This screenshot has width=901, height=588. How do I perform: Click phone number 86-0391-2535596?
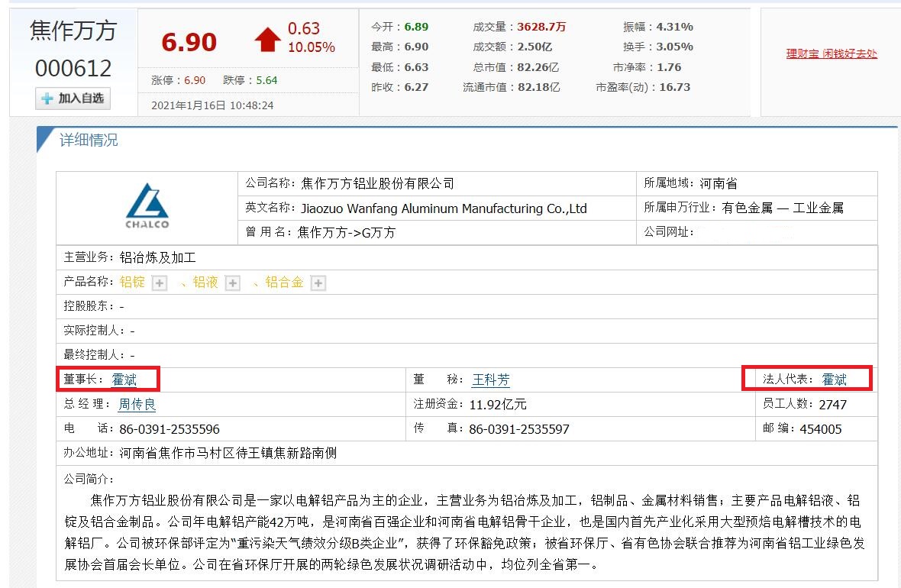tap(170, 429)
